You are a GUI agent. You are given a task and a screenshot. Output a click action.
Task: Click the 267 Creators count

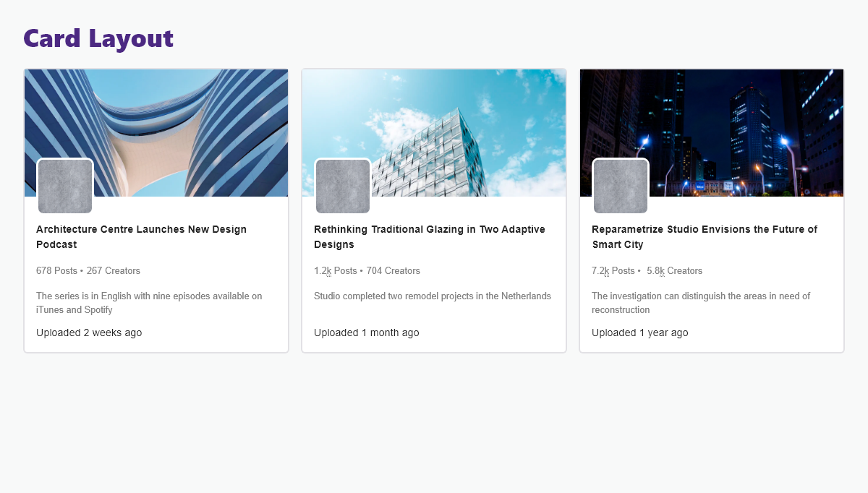tap(114, 271)
